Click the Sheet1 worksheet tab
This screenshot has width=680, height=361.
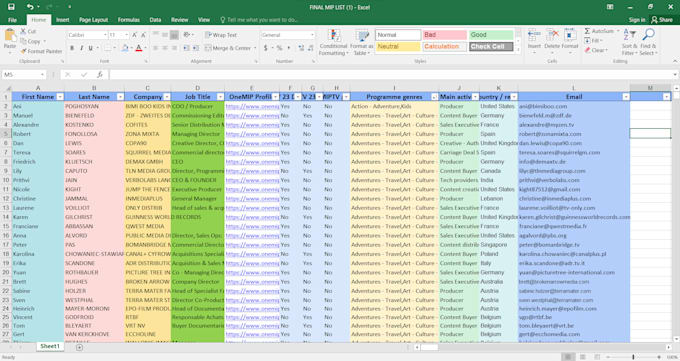click(50, 346)
